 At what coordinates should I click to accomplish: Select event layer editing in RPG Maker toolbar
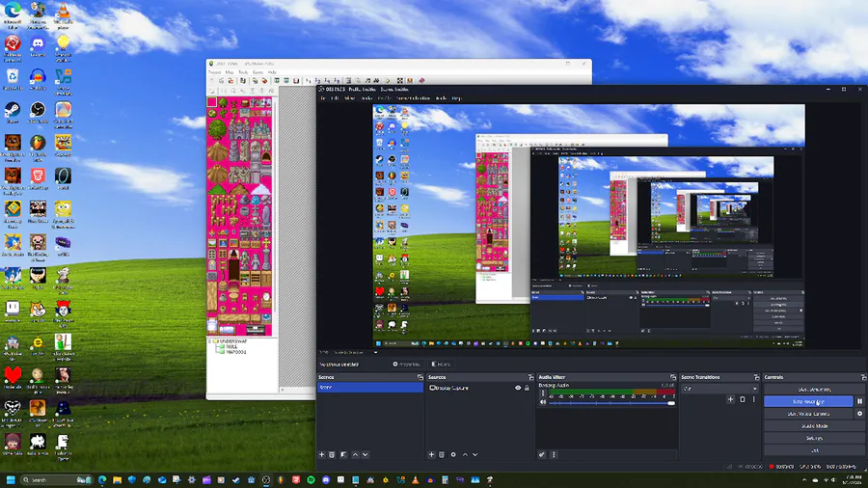pyautogui.click(x=296, y=80)
